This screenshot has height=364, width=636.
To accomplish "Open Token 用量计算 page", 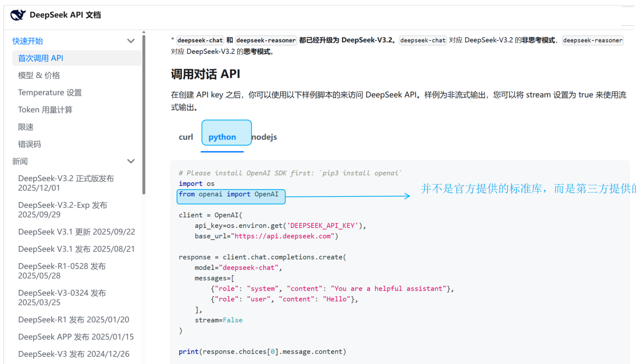I will (45, 110).
